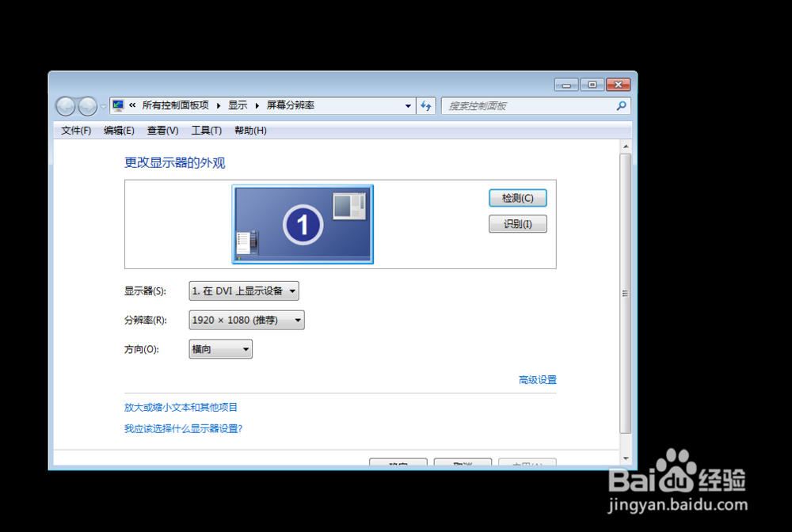Open the 文件(F) menu

point(76,131)
